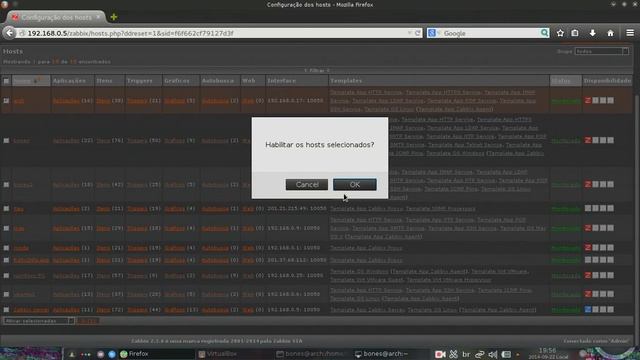Click Zabbix agent Z icon in 192.168.0.17 row
The height and width of the screenshot is (360, 640).
[x=588, y=100]
